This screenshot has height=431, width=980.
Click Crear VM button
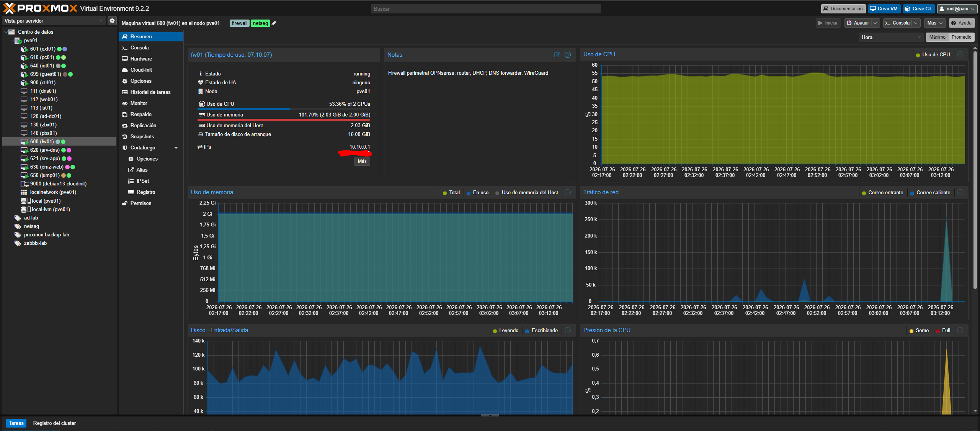(884, 8)
